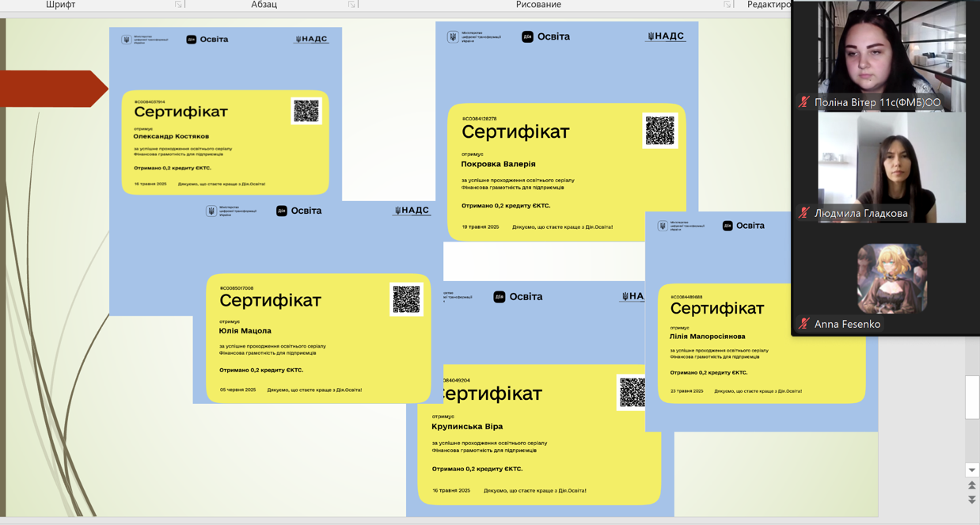This screenshot has width=980, height=525.
Task: Click the date 16 травня 2025 on Костяков's certificate
Action: (150, 184)
